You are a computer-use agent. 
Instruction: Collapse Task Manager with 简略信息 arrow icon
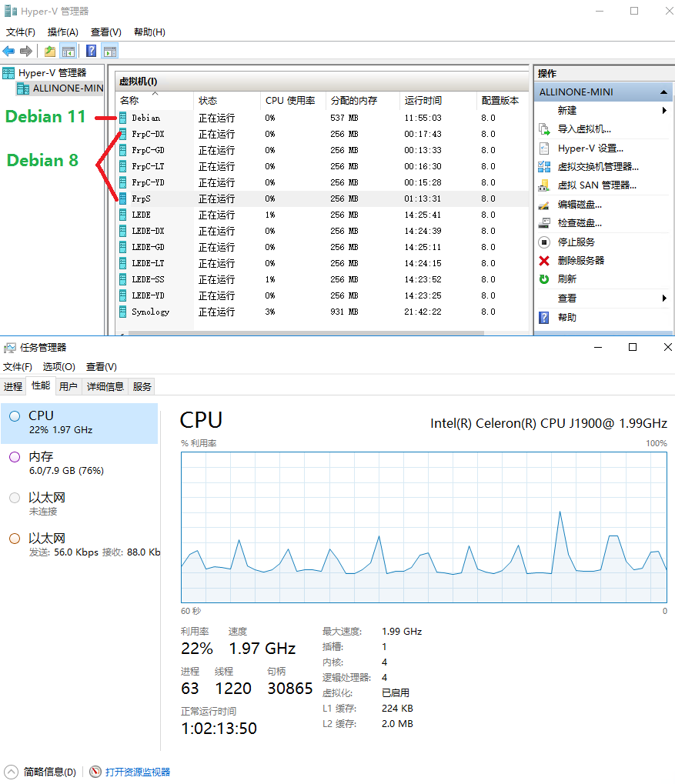click(11, 772)
